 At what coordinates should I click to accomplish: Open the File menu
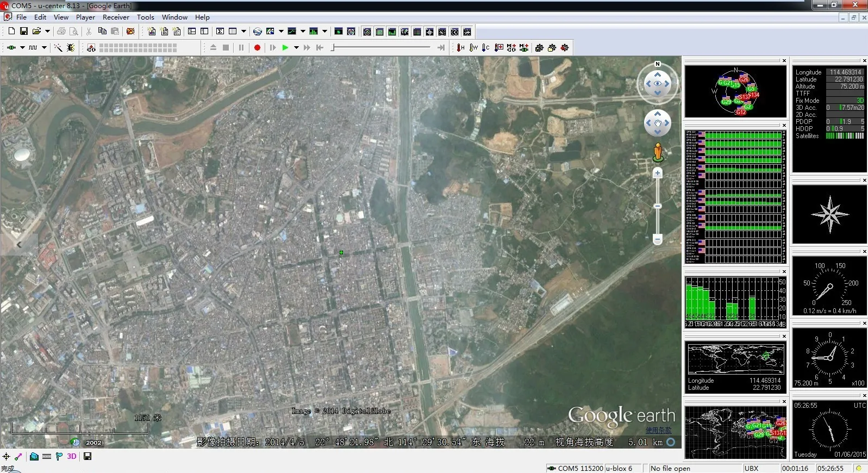point(21,17)
